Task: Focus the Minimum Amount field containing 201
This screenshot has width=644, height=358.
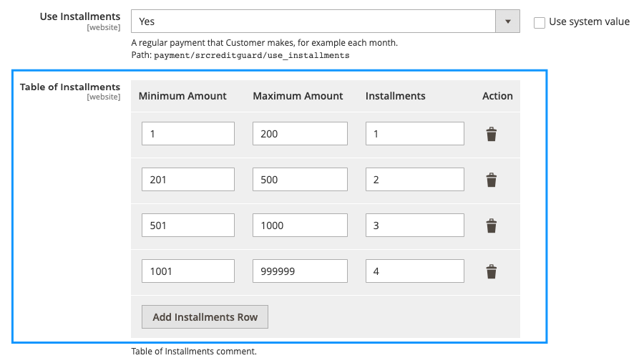Action: click(x=188, y=179)
